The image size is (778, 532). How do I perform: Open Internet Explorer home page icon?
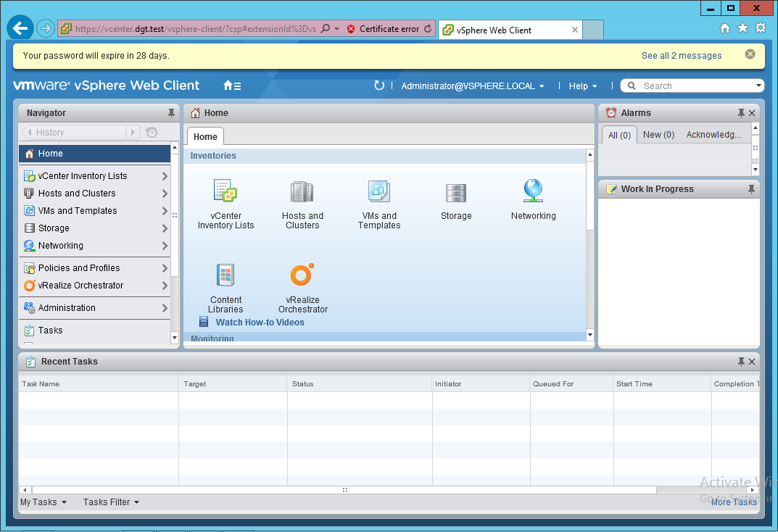(725, 28)
